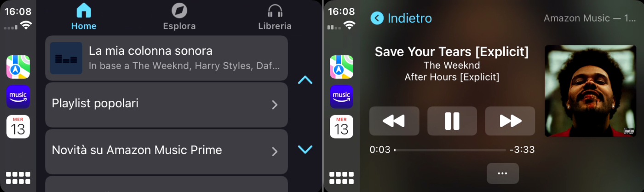644x192 pixels.
Task: Rewind to the previous track
Action: (394, 121)
